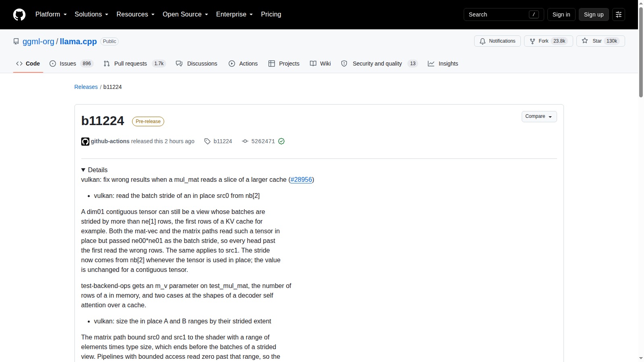Expand the Resources menu

point(136,14)
